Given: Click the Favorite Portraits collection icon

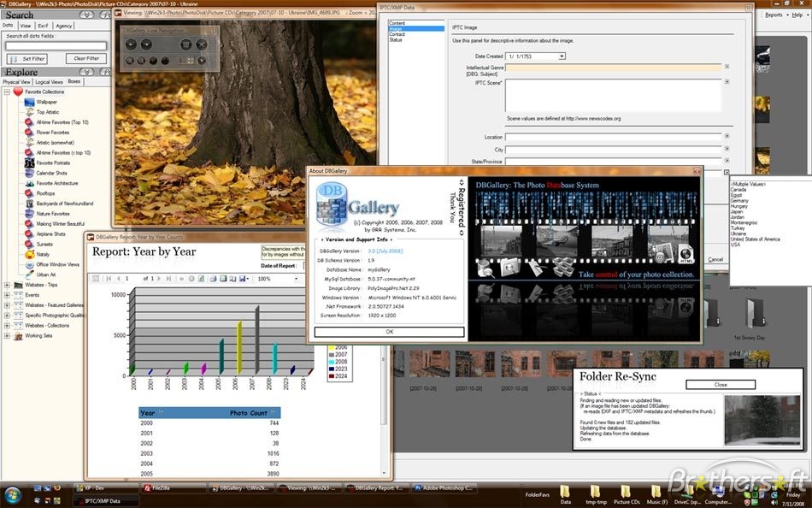Looking at the screenshot, I should (x=29, y=162).
